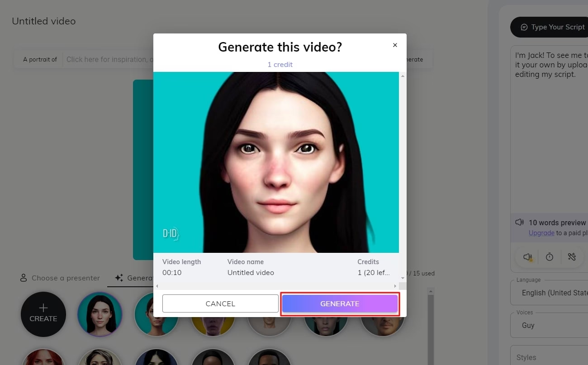Open the Language dropdown

coord(549,292)
